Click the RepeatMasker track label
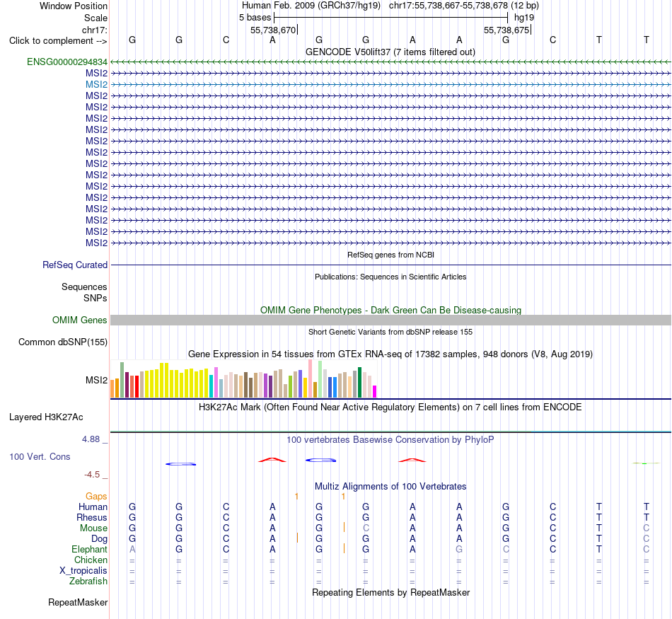This screenshot has width=672, height=619. coord(78,602)
